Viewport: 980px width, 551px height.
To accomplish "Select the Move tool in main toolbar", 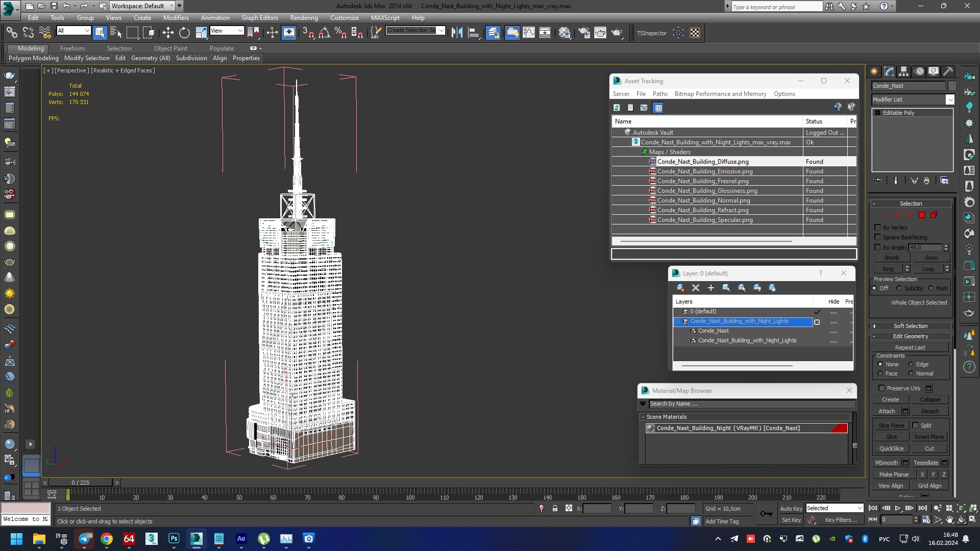I will [168, 33].
